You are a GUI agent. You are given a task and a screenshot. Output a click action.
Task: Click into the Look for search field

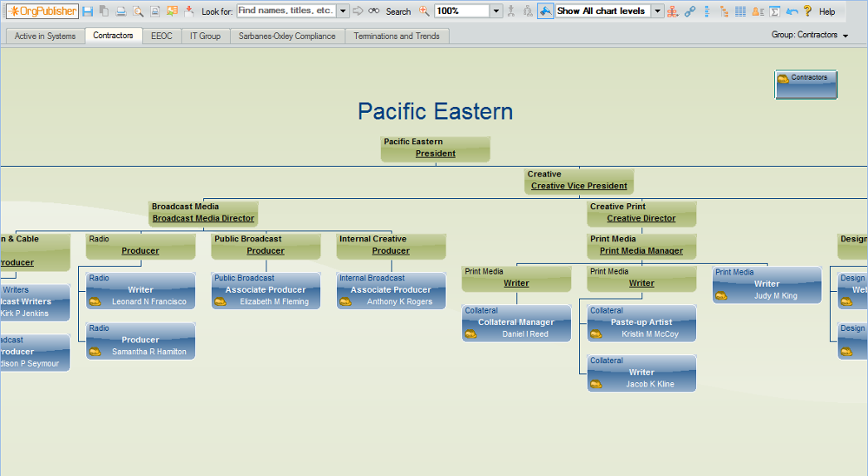(x=286, y=10)
